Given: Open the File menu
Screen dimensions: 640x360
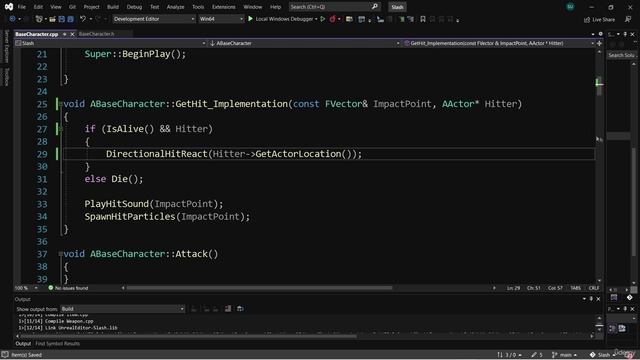Looking at the screenshot, I should click(x=22, y=7).
